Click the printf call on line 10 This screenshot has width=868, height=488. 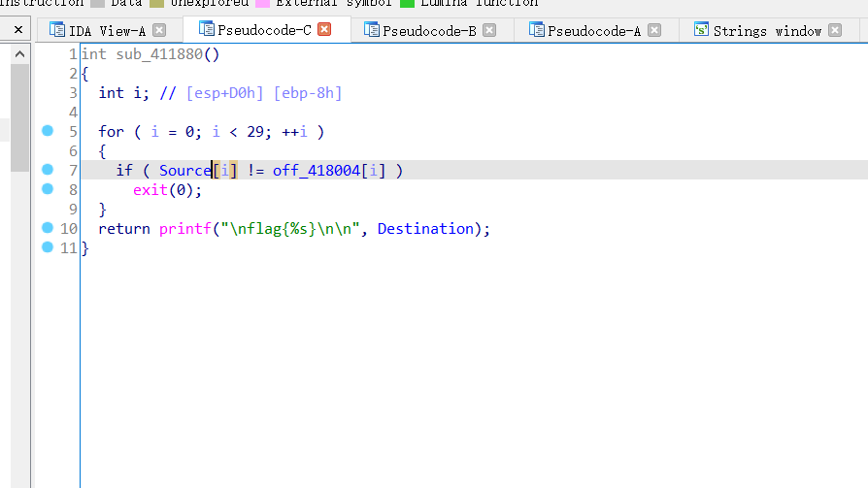[185, 229]
